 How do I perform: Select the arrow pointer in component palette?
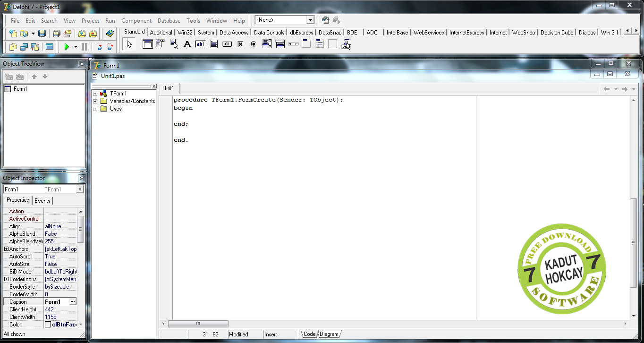point(129,44)
